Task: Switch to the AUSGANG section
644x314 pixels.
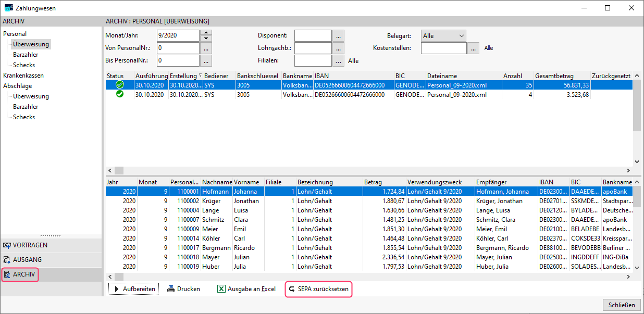Action: click(27, 260)
